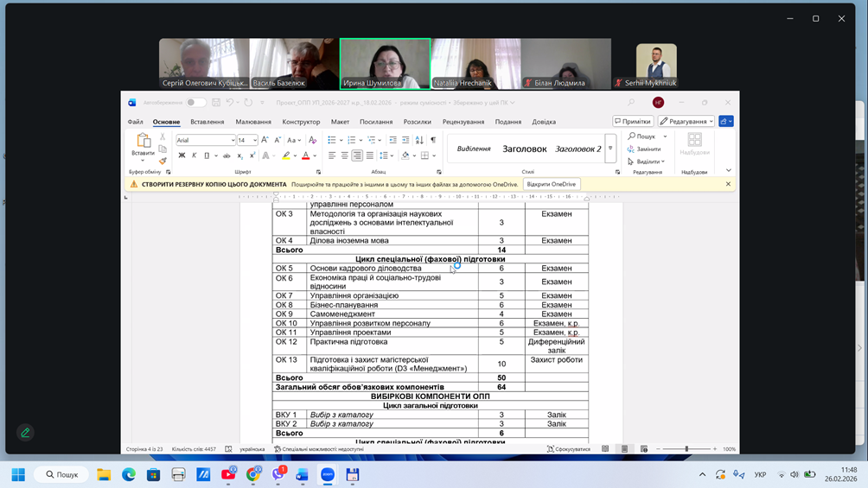Toggle the AutoSave switch
This screenshot has height=488, width=868.
(x=195, y=103)
